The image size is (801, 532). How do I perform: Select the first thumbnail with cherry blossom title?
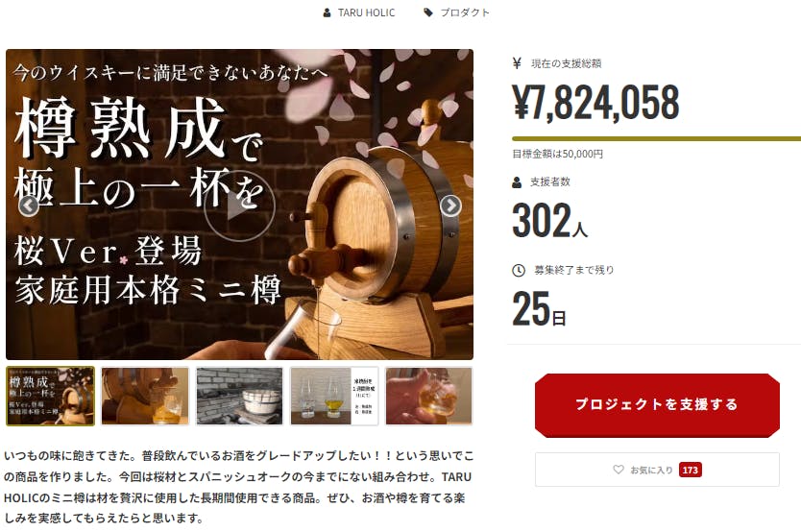point(50,397)
